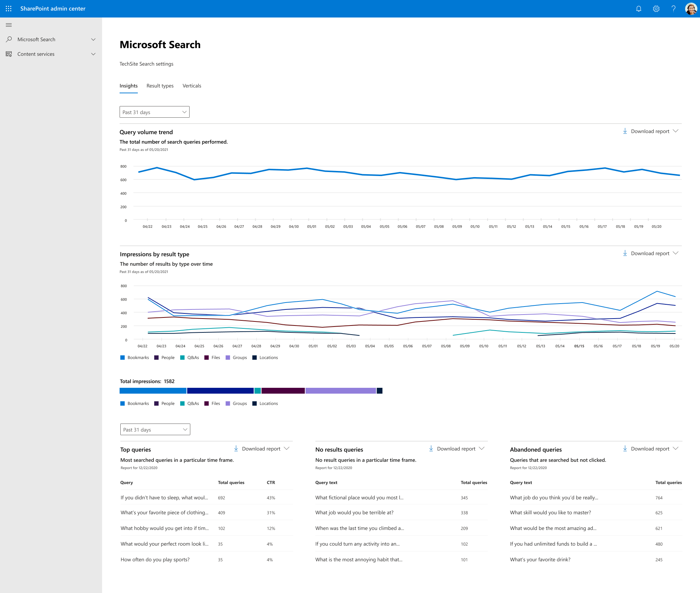Select the top query about sleep
Screen dimensions: 700x593
[164, 497]
